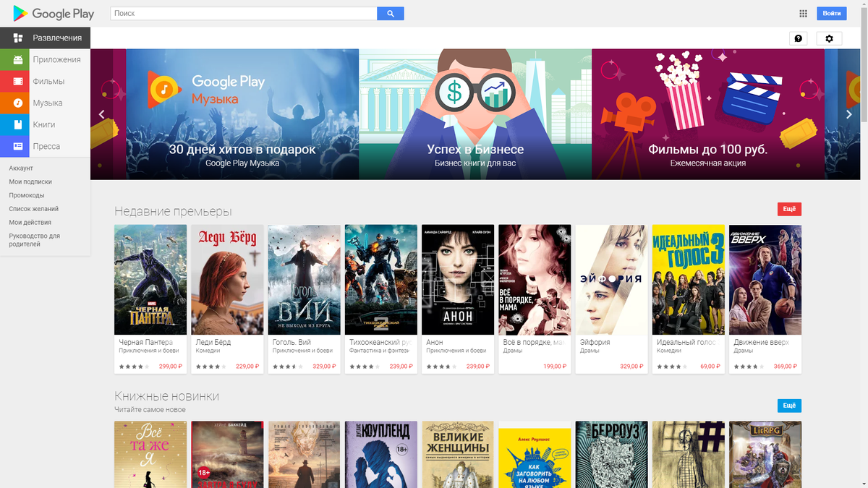This screenshot has height=488, width=868.
Task: Open Как заговорить на любом языке book
Action: click(535, 455)
